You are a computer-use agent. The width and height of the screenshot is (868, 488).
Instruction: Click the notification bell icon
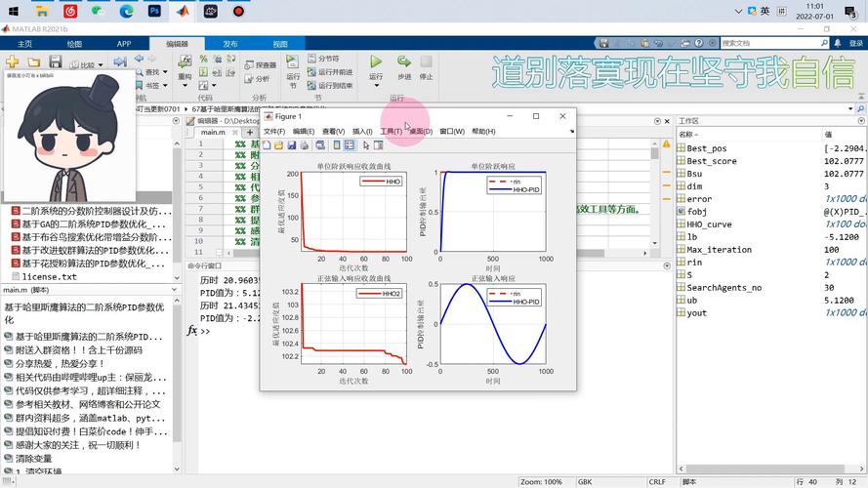838,43
